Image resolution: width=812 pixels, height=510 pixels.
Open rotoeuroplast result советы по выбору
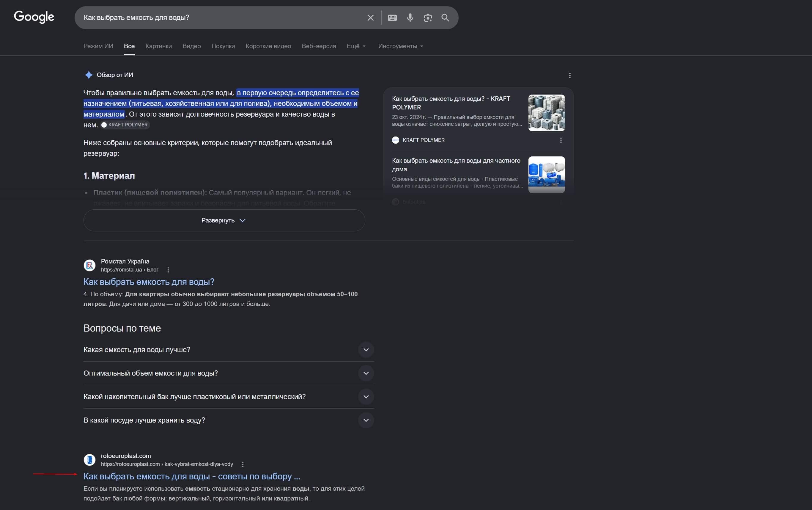[192, 476]
